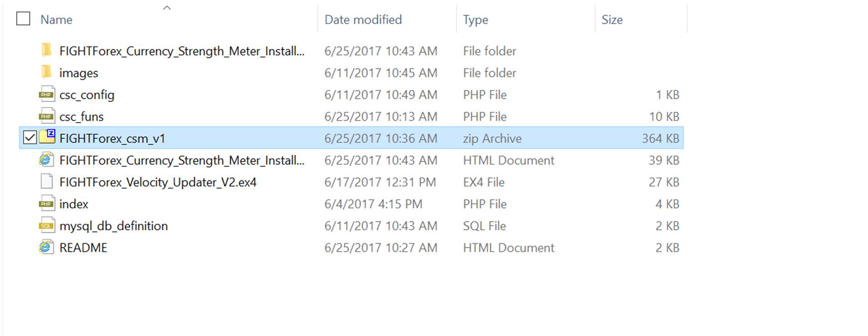Toggle the sort-direction arrow above the Name header

pyautogui.click(x=167, y=8)
